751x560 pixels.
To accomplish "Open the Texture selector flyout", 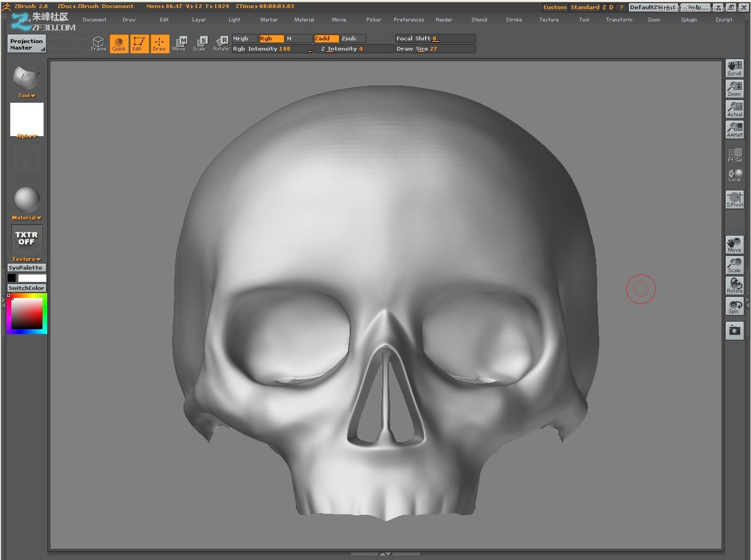I will point(26,259).
